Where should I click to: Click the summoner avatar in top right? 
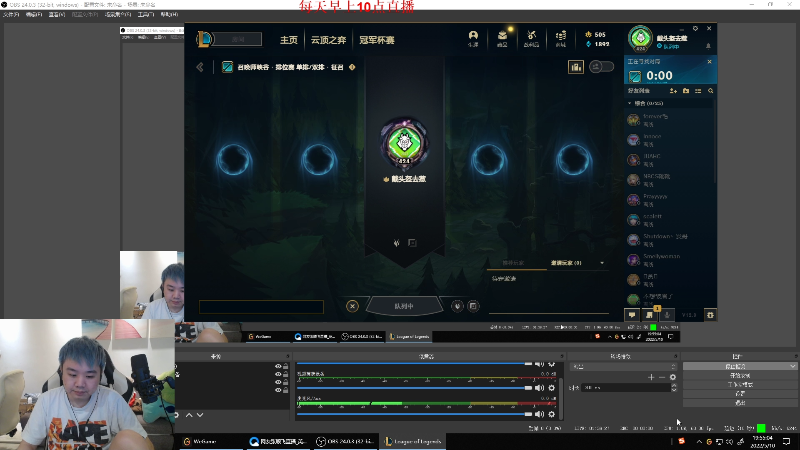(640, 38)
